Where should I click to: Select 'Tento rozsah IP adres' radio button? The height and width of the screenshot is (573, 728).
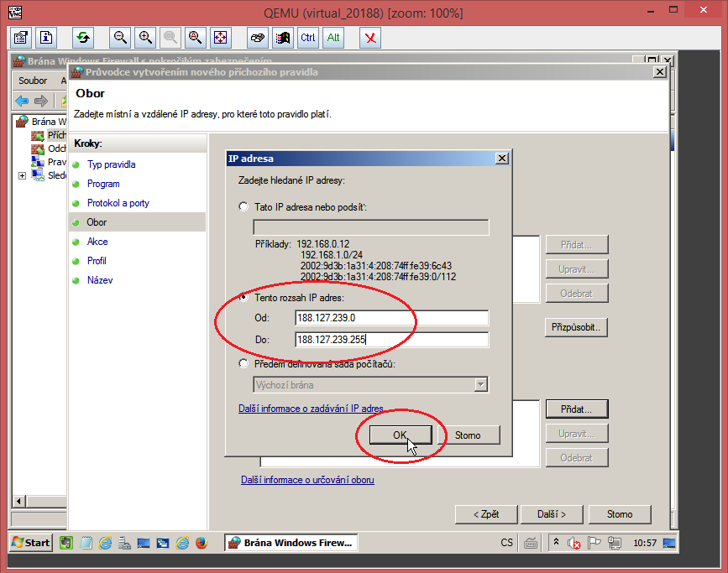244,297
